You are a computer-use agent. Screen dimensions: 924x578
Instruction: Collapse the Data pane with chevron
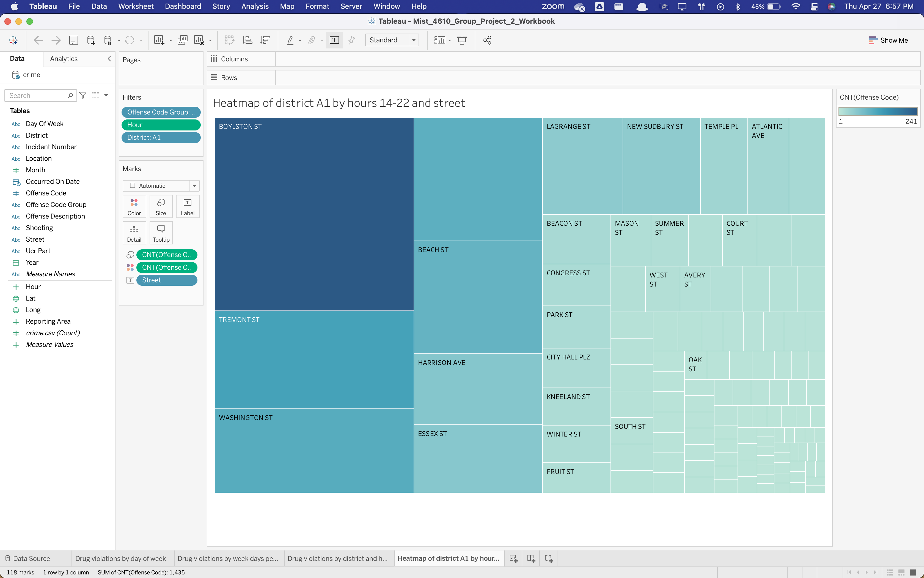click(x=109, y=58)
